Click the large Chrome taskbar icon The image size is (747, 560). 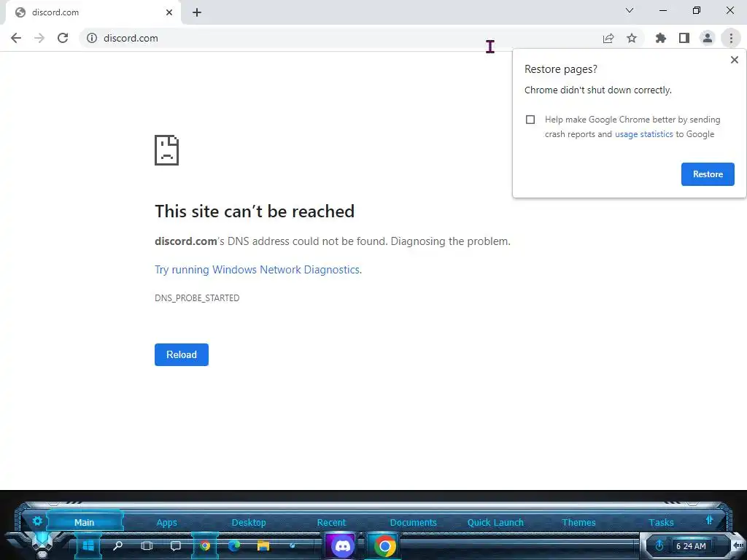384,546
